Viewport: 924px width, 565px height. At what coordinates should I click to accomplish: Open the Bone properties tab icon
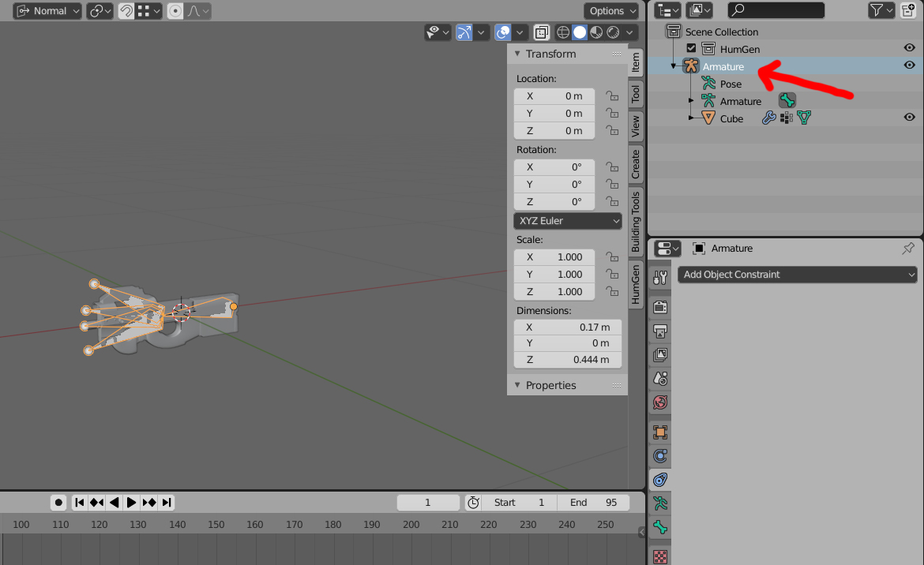click(x=660, y=528)
